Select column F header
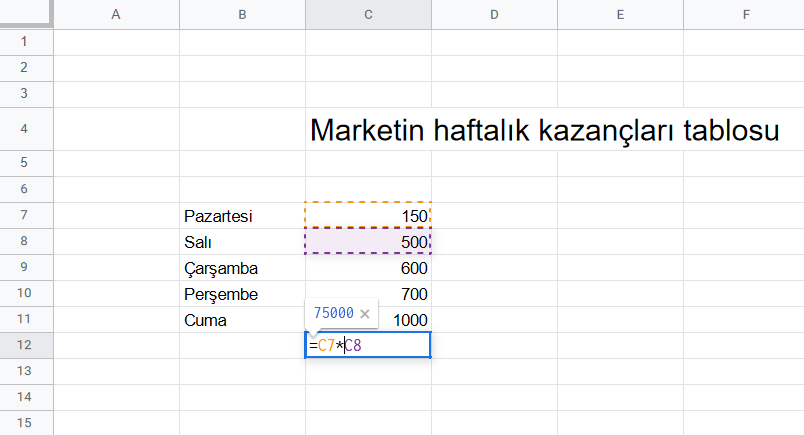The width and height of the screenshot is (804, 435). pos(744,14)
